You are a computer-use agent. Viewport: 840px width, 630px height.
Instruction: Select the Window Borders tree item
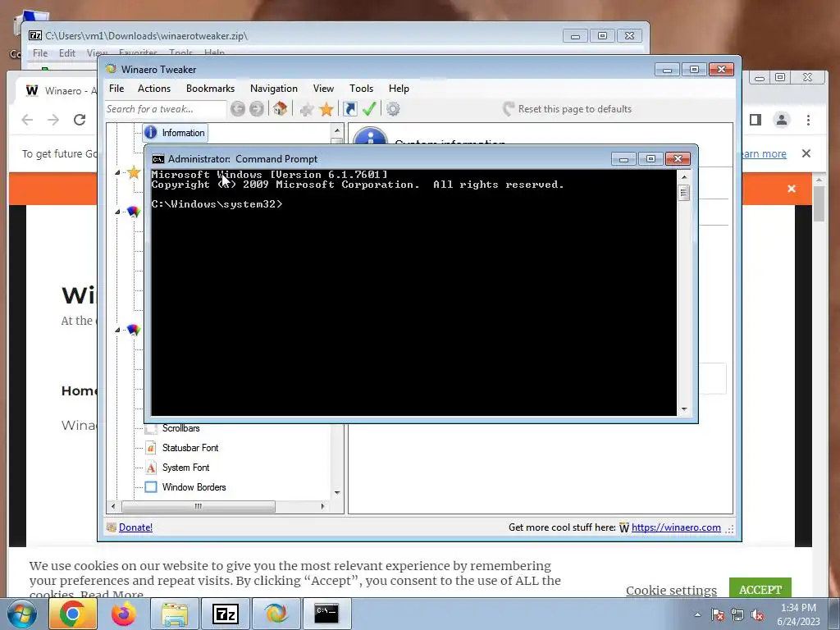pos(194,487)
